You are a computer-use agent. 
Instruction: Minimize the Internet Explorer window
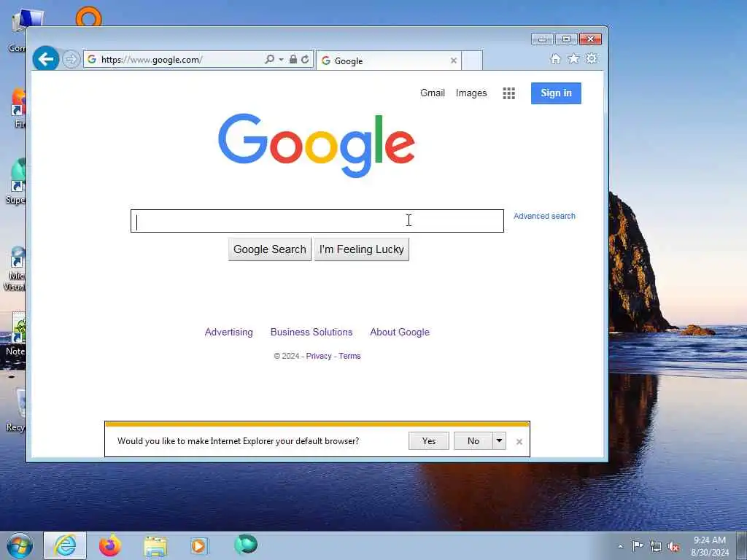pos(542,39)
